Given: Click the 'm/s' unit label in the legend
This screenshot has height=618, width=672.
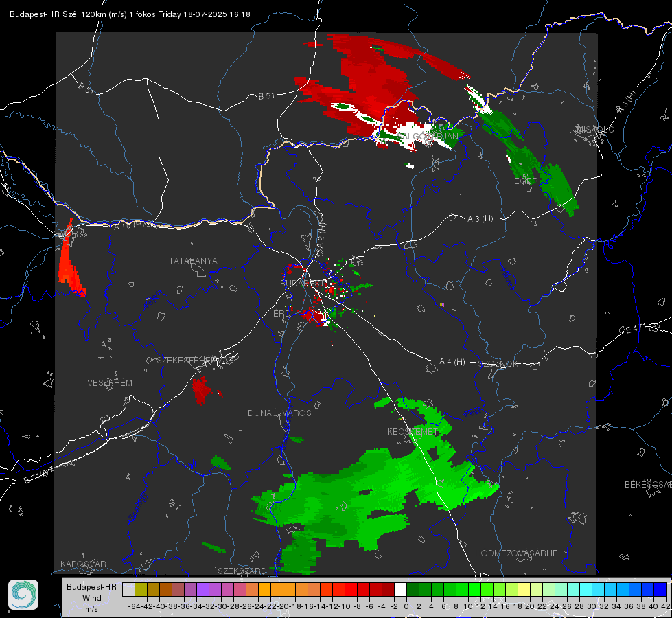Looking at the screenshot, I should pyautogui.click(x=92, y=609).
